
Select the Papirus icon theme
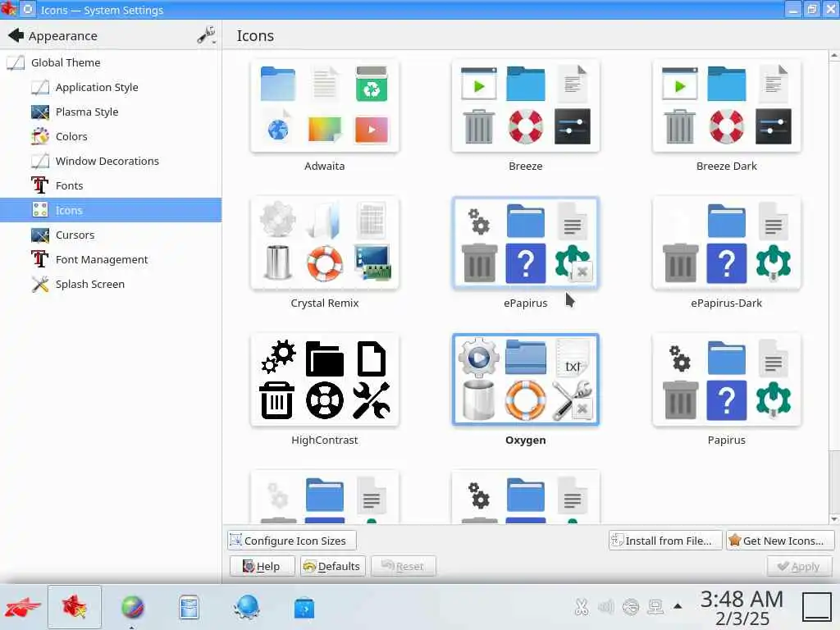coord(727,380)
